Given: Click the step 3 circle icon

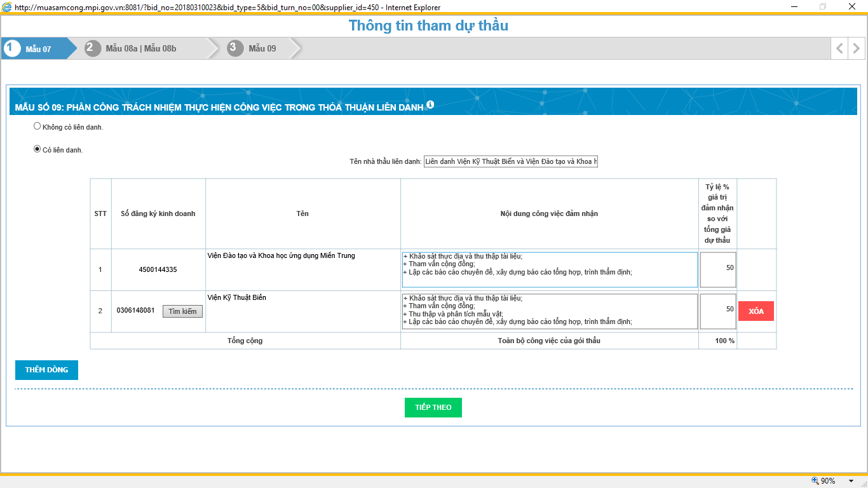Looking at the screenshot, I should (x=236, y=48).
